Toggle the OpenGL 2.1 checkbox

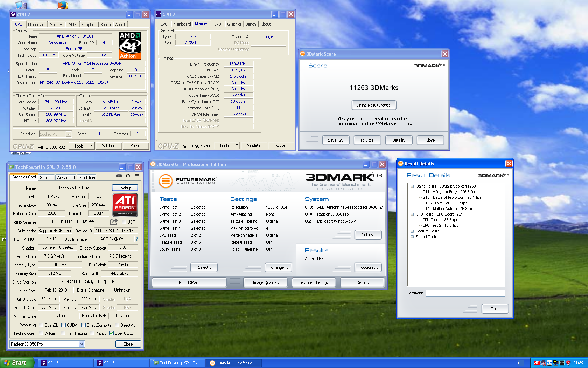[112, 333]
